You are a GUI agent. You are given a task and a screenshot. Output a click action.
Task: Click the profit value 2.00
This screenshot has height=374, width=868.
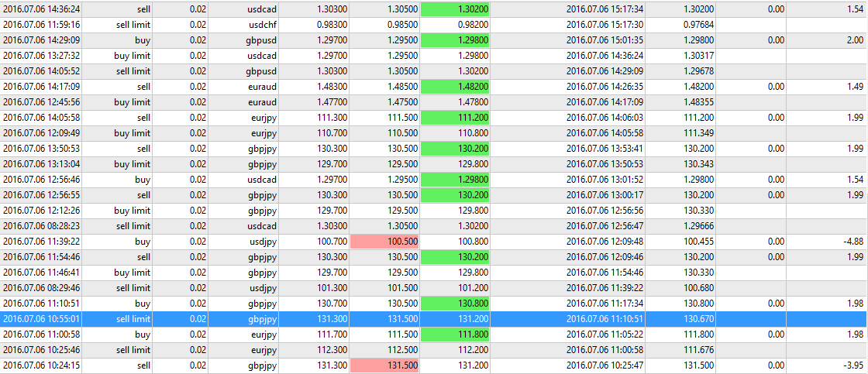(854, 40)
